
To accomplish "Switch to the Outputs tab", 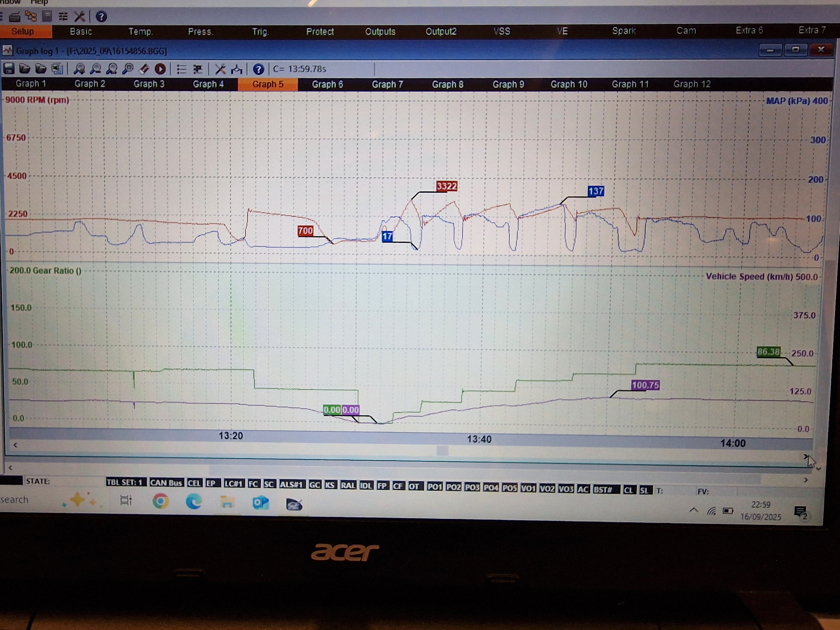I will coord(380,31).
